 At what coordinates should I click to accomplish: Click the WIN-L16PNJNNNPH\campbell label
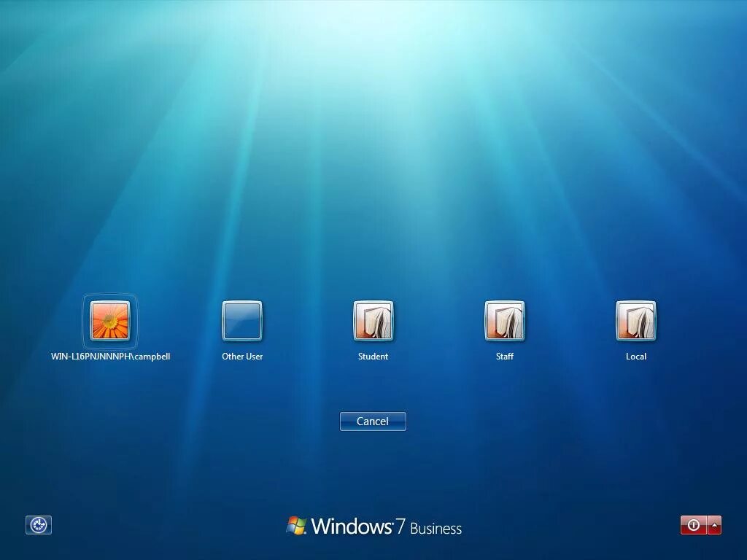coord(111,356)
